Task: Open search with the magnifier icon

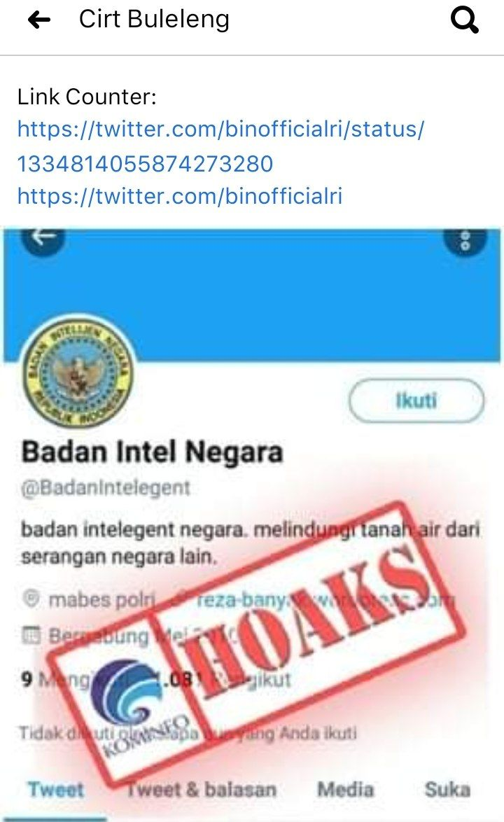Action: (x=464, y=20)
